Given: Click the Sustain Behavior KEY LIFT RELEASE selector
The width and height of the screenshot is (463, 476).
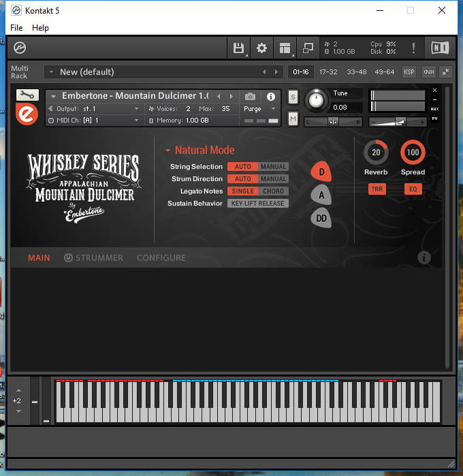Looking at the screenshot, I should (258, 204).
